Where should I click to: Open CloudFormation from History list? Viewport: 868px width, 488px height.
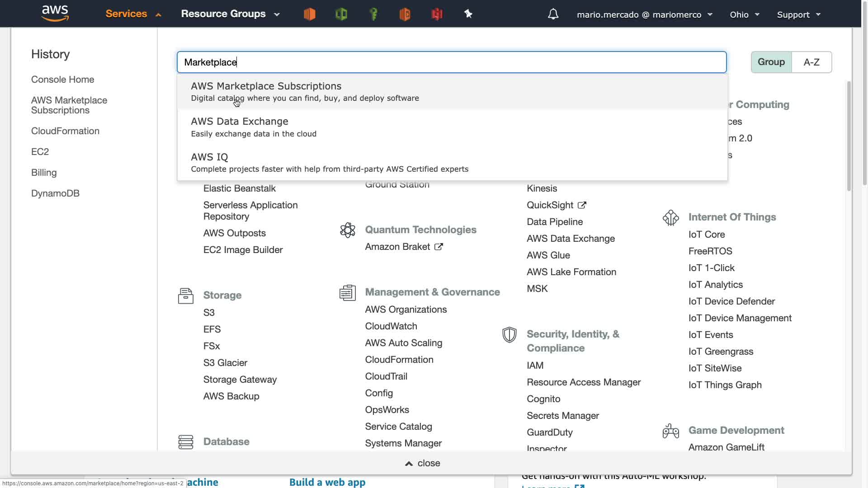(x=65, y=131)
